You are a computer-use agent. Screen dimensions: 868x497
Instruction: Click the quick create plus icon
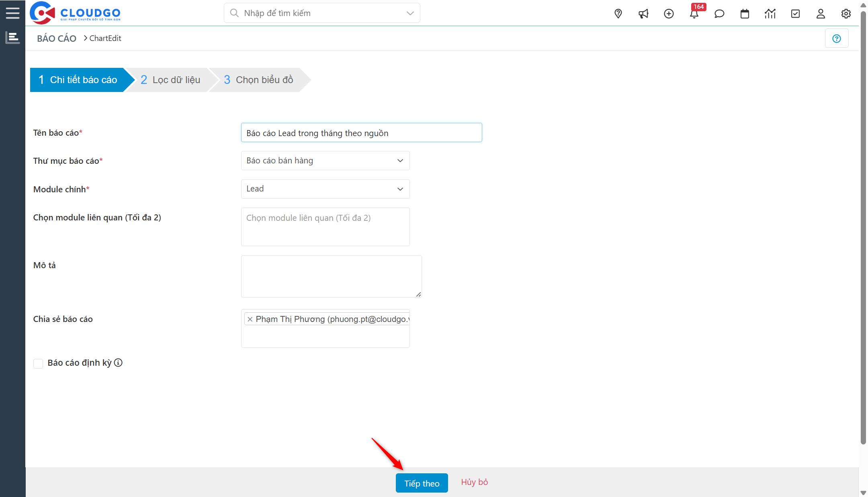point(669,13)
